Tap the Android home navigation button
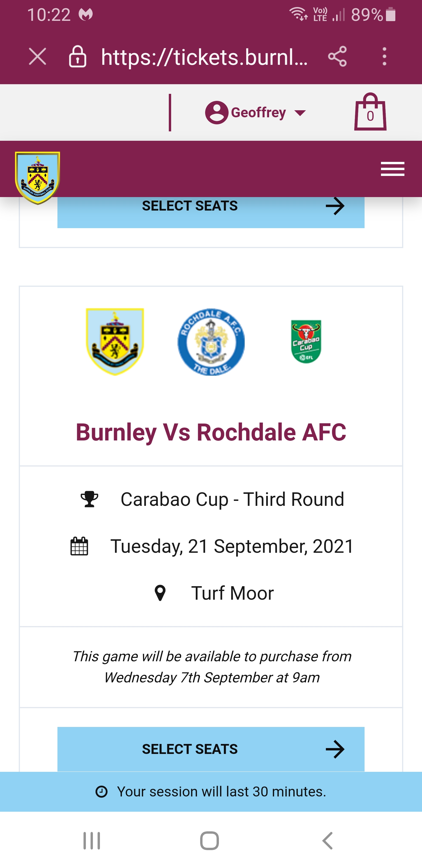 coord(210,841)
